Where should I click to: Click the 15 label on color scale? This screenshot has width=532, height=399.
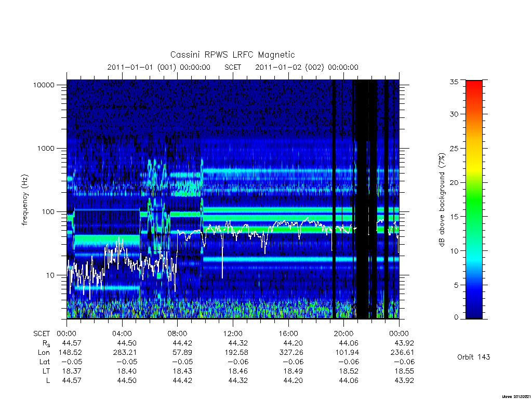click(454, 217)
